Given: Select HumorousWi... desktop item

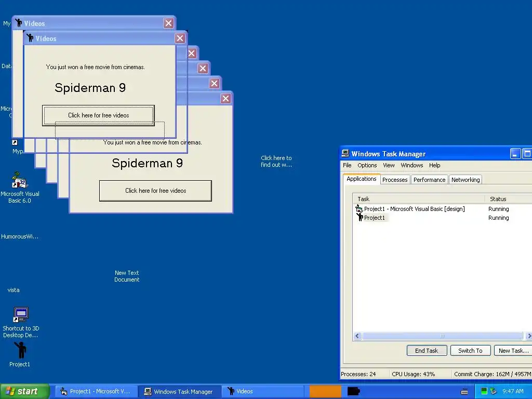Looking at the screenshot, I should point(20,236).
